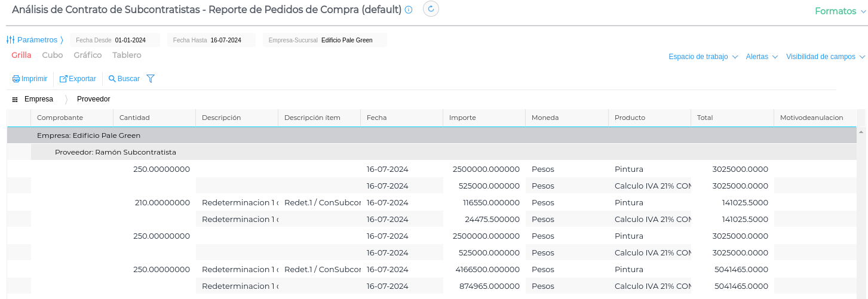Screen dimensions: 868x299
Task: Click the Parámetros sliders icon
Action: point(11,40)
